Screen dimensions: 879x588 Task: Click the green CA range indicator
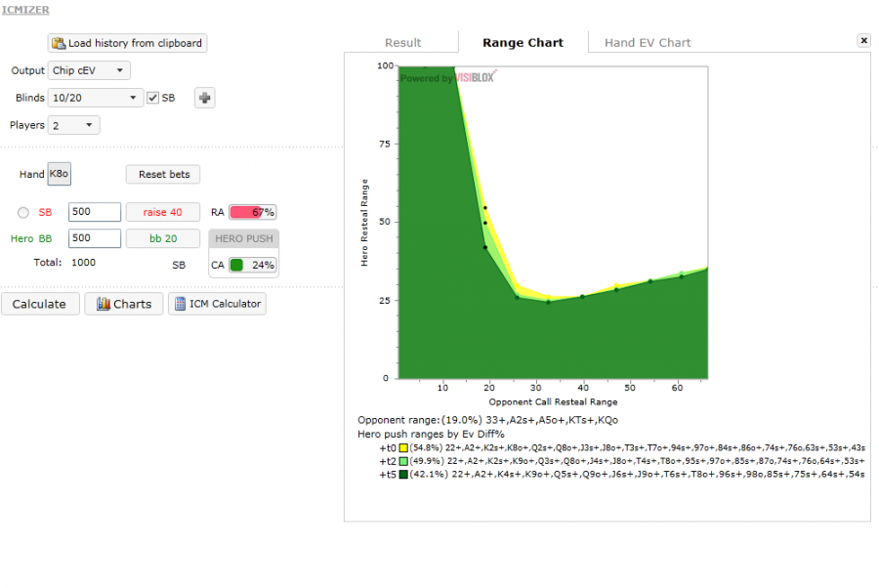[x=236, y=265]
